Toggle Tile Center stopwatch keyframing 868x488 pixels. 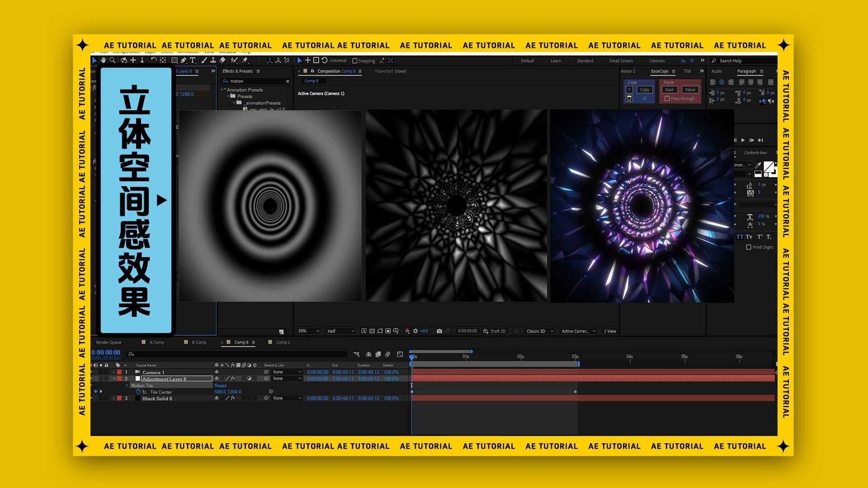[138, 392]
